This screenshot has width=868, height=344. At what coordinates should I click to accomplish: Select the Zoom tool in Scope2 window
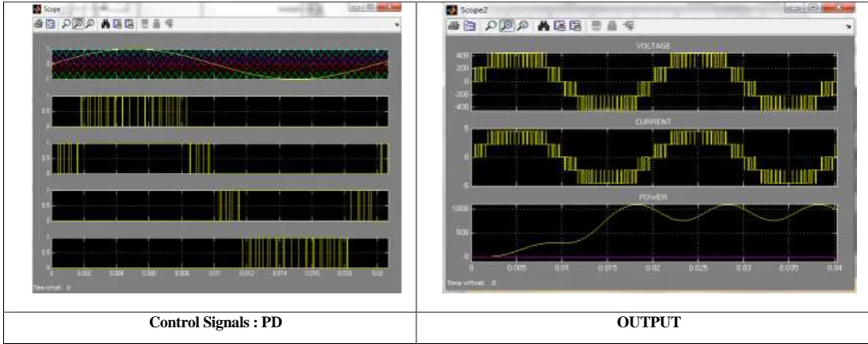click(x=491, y=25)
